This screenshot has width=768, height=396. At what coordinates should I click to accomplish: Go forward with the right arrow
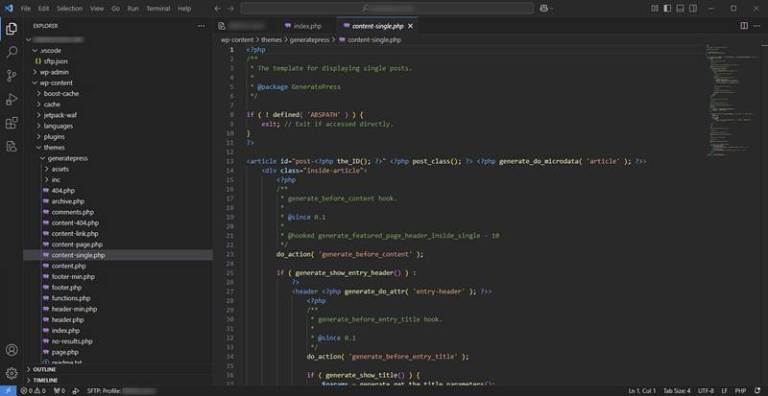pos(231,8)
